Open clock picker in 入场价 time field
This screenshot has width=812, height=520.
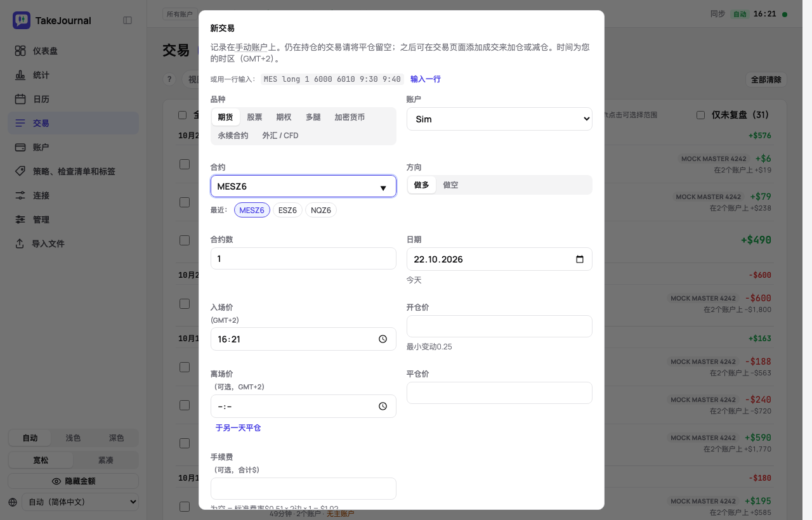click(383, 339)
